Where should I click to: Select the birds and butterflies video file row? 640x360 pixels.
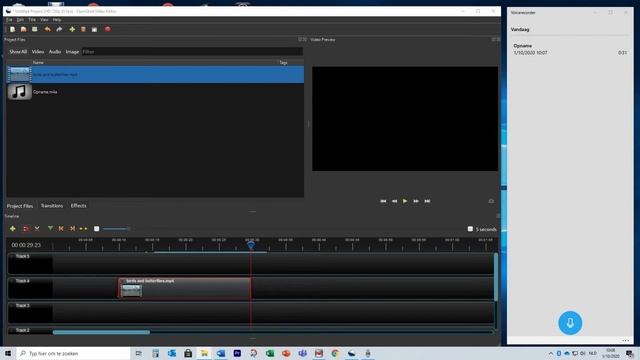click(155, 75)
